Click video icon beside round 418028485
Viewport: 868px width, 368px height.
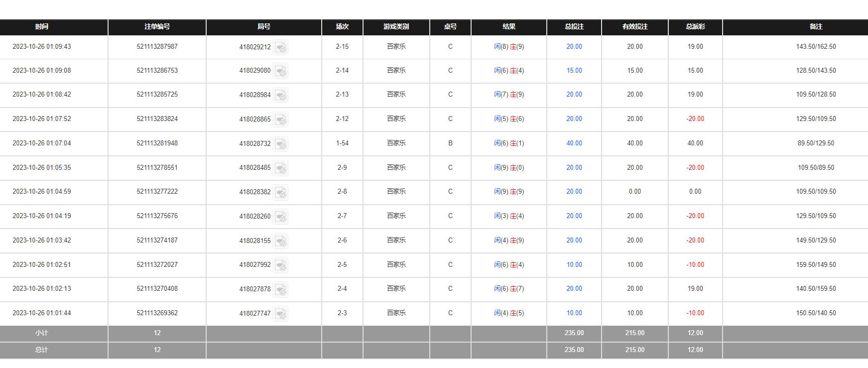(x=281, y=168)
